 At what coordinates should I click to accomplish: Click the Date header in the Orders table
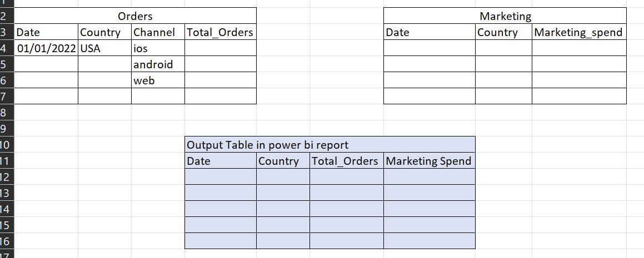(46, 32)
